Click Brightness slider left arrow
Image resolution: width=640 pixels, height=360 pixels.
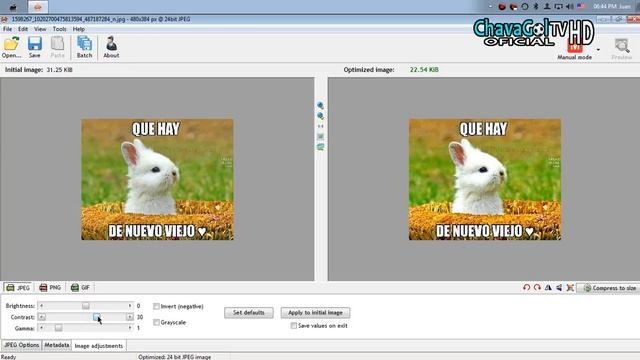[41, 306]
